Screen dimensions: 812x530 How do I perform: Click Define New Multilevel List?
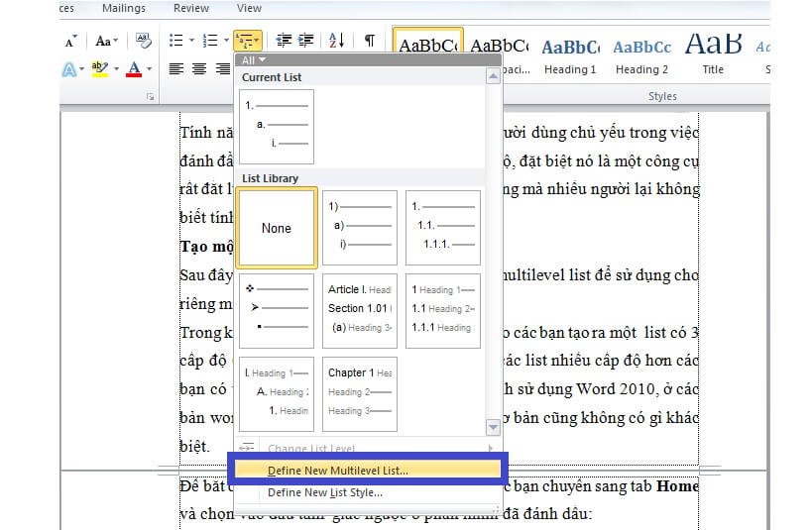pyautogui.click(x=368, y=470)
